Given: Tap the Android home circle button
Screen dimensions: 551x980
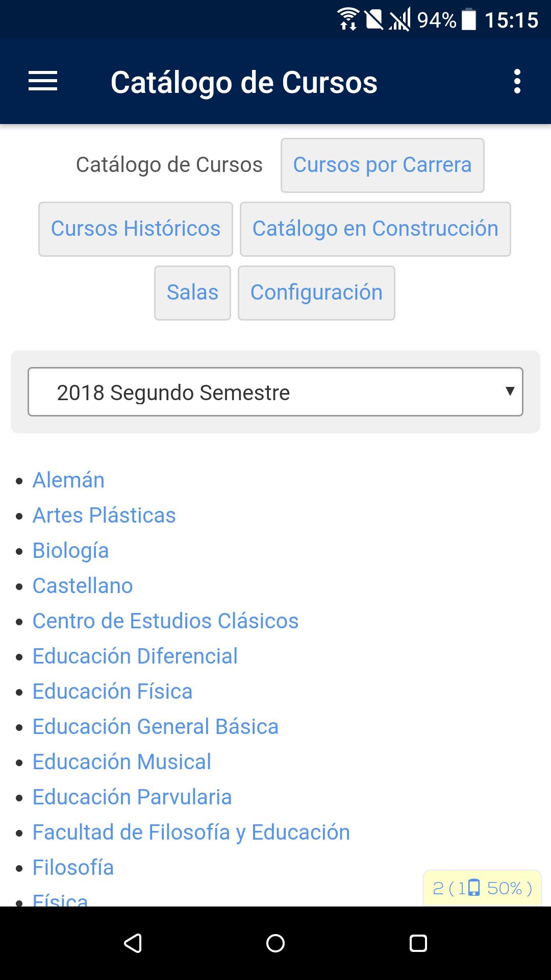Looking at the screenshot, I should pyautogui.click(x=275, y=943).
